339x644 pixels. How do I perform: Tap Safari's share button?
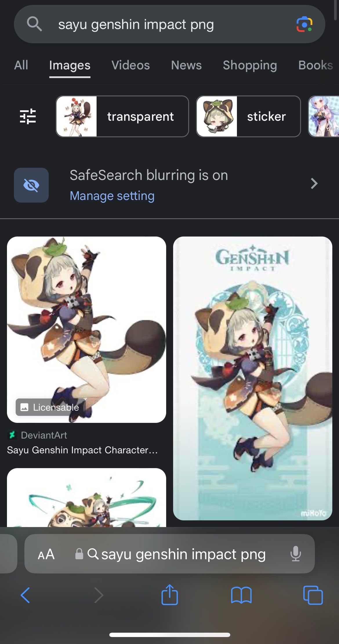[x=170, y=595]
